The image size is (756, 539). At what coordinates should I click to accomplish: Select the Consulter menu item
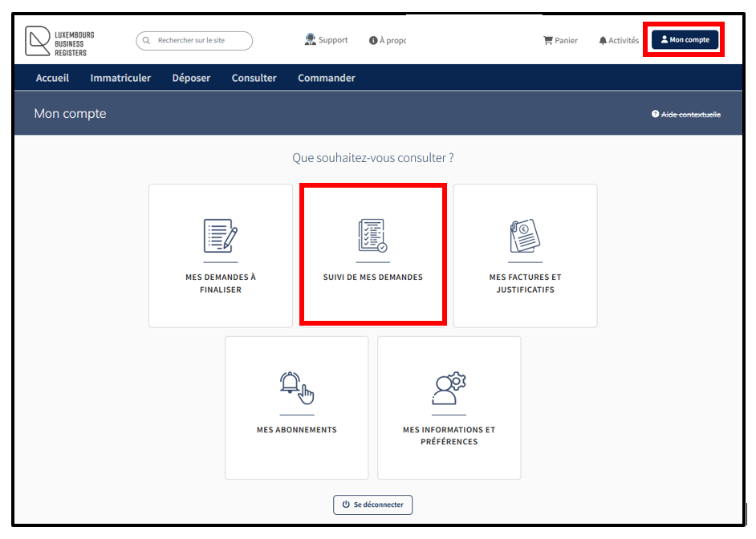click(x=254, y=78)
